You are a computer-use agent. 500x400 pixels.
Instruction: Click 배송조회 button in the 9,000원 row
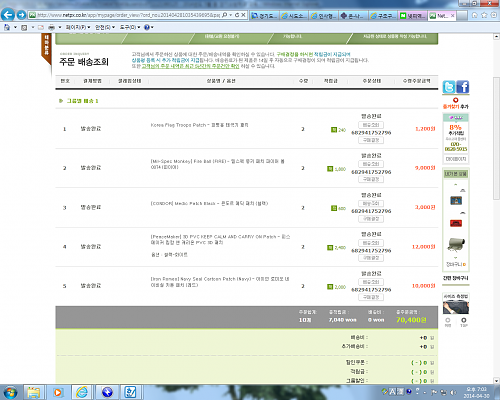pyautogui.click(x=371, y=164)
